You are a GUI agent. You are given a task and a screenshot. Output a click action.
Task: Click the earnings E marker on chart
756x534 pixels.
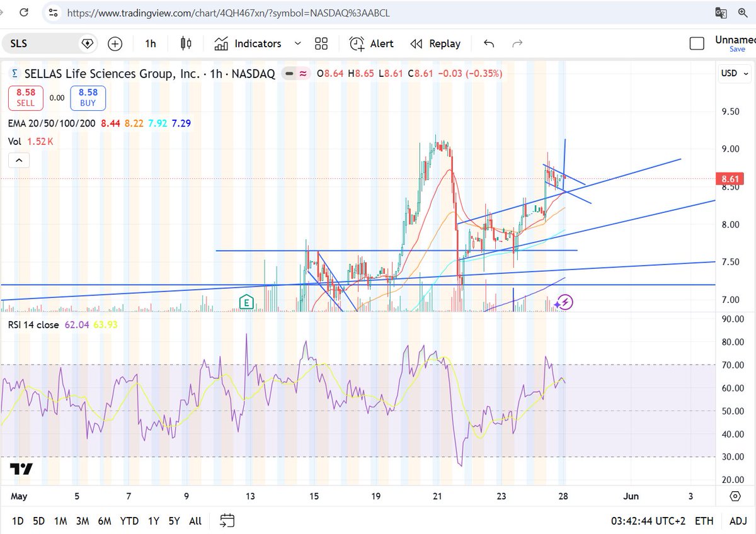(x=246, y=303)
